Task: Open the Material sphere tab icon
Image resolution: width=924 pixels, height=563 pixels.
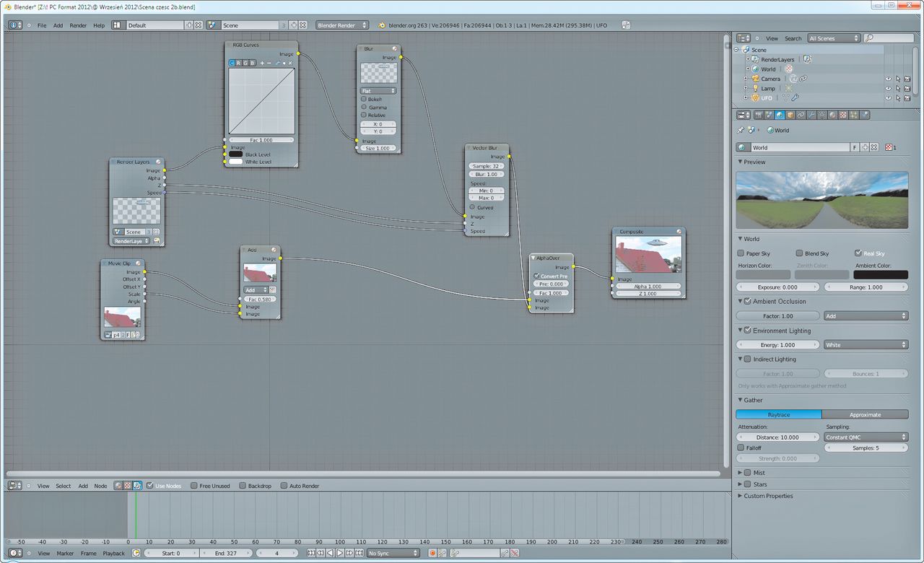Action: pos(832,115)
